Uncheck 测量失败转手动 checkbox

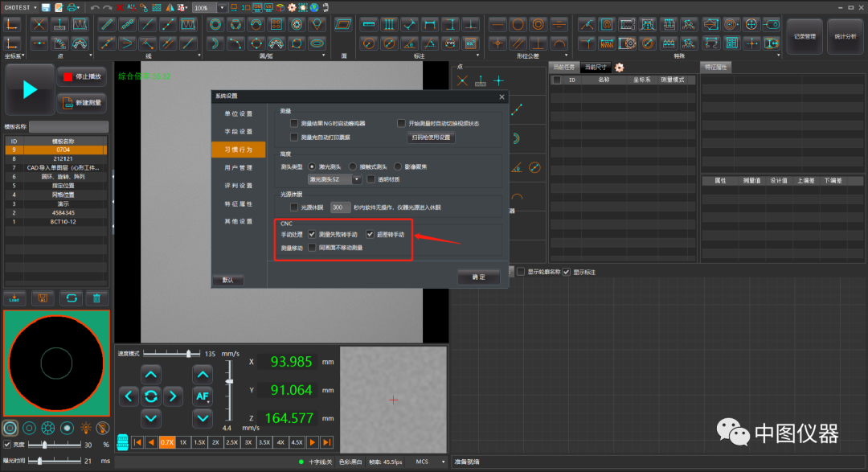pos(312,234)
